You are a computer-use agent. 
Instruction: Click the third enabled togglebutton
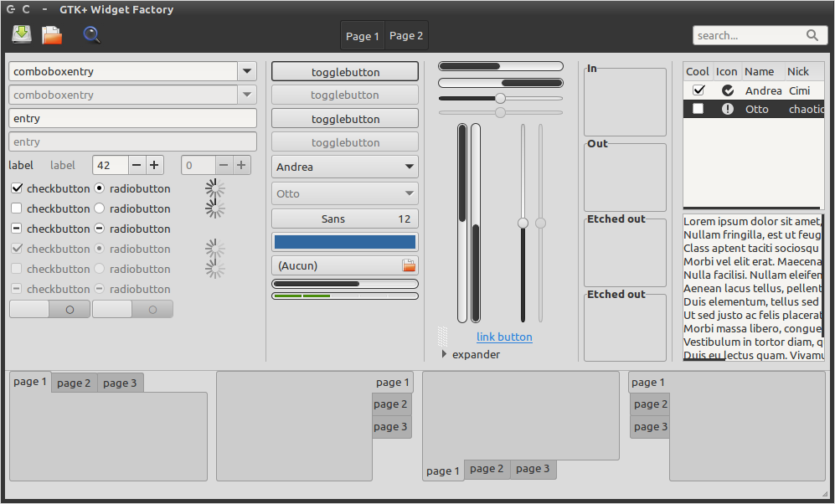pyautogui.click(x=345, y=119)
